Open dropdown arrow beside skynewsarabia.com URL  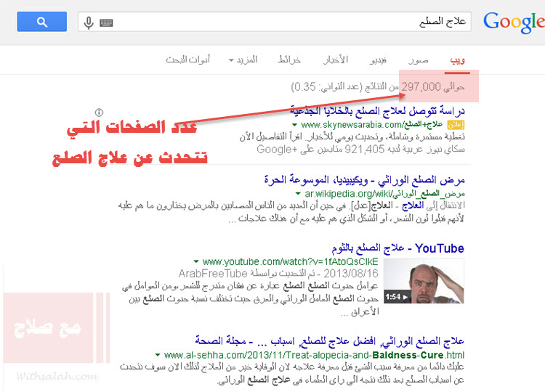click(296, 125)
